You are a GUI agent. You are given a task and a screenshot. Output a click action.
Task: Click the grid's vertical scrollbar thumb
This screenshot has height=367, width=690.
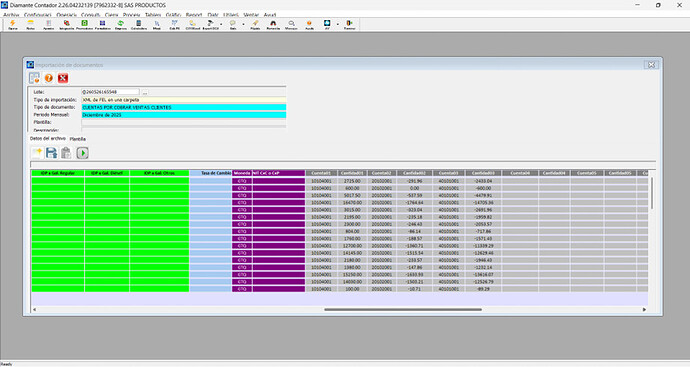point(652,194)
